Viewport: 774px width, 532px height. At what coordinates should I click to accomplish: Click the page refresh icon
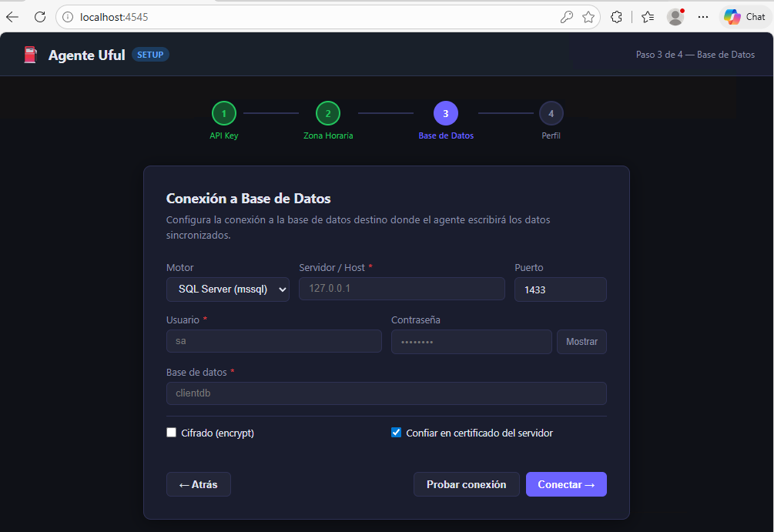click(39, 15)
